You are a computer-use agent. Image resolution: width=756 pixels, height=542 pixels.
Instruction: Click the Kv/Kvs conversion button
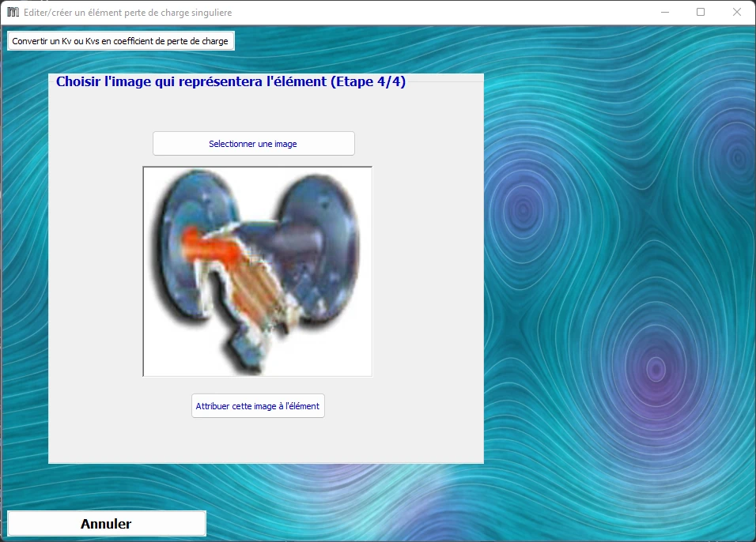pyautogui.click(x=120, y=41)
